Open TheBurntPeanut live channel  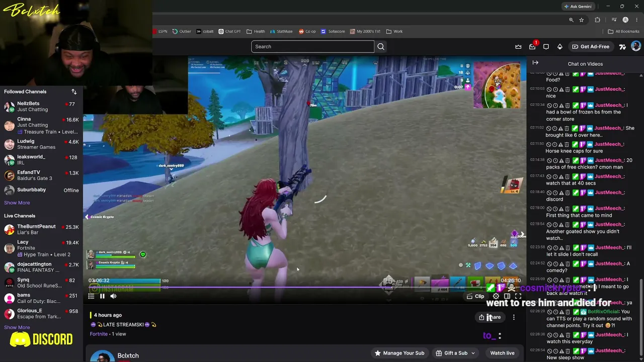coord(41,230)
